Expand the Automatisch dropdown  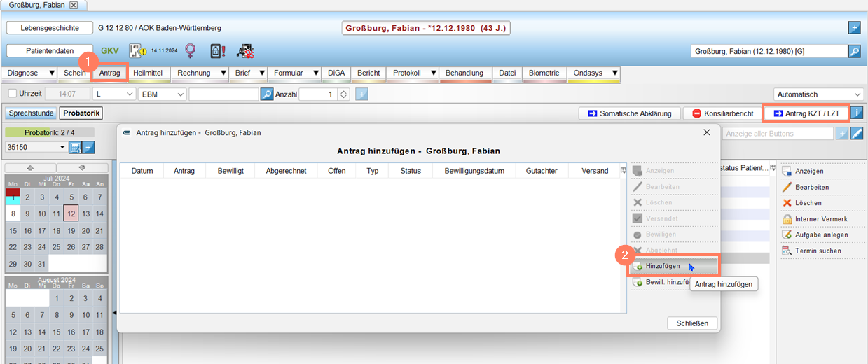tap(819, 94)
